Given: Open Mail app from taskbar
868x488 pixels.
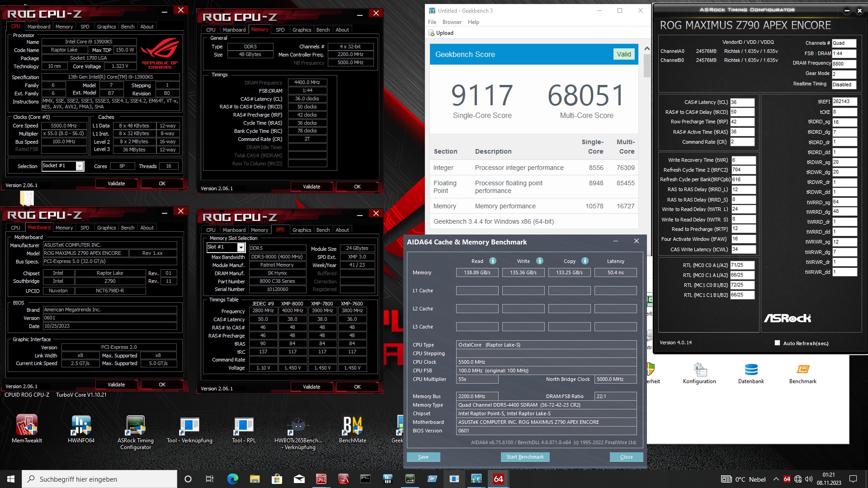Looking at the screenshot, I should click(299, 479).
